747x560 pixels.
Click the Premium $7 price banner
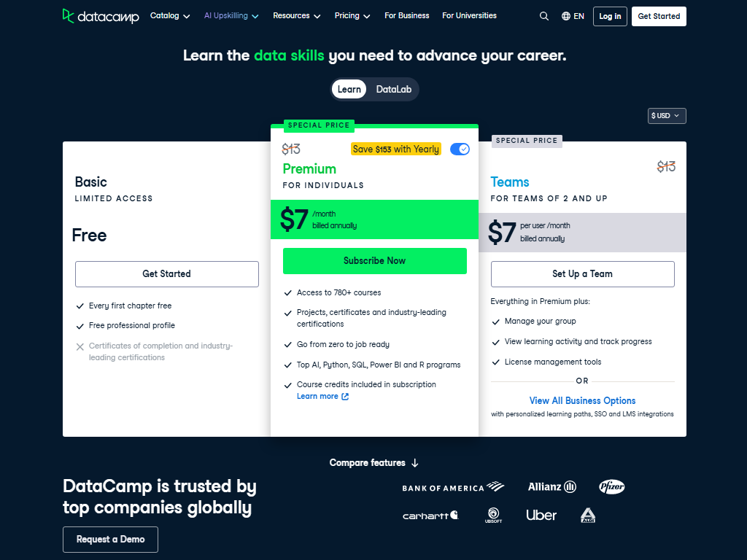pos(374,219)
